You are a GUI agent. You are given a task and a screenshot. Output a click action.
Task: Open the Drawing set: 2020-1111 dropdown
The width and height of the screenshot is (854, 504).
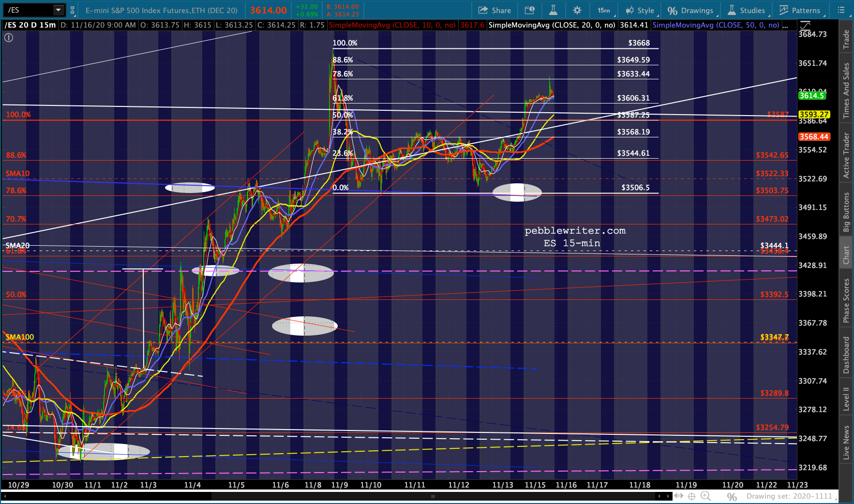pyautogui.click(x=792, y=496)
